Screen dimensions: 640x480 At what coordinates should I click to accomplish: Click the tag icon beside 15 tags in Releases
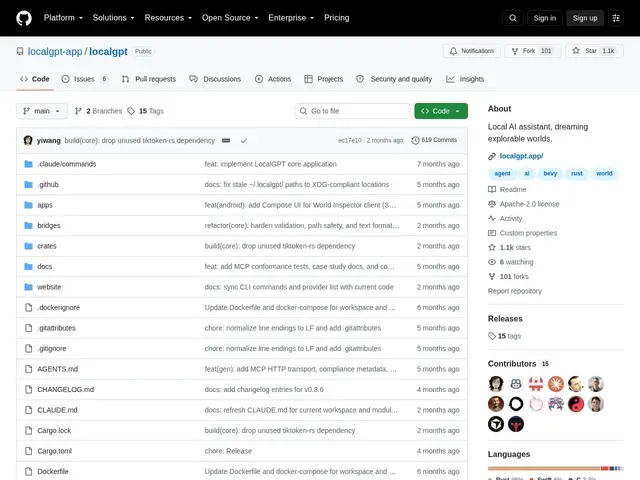(x=492, y=336)
